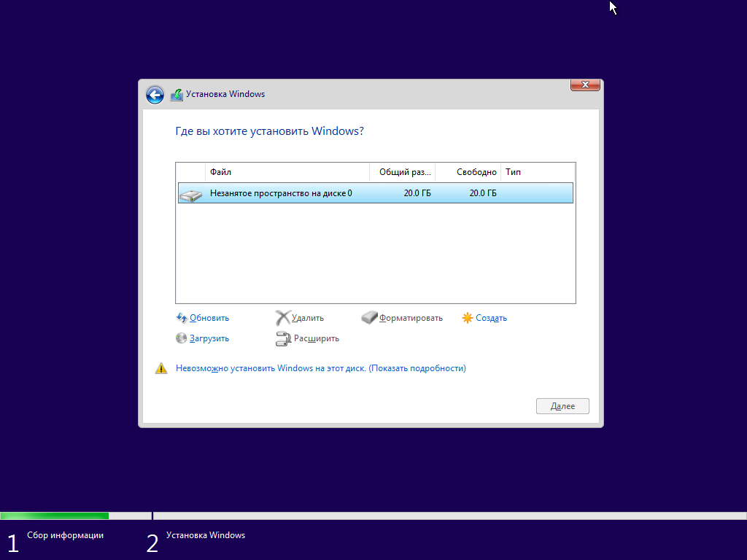This screenshot has width=747, height=560.
Task: Click the Обновить link text
Action: 209,318
